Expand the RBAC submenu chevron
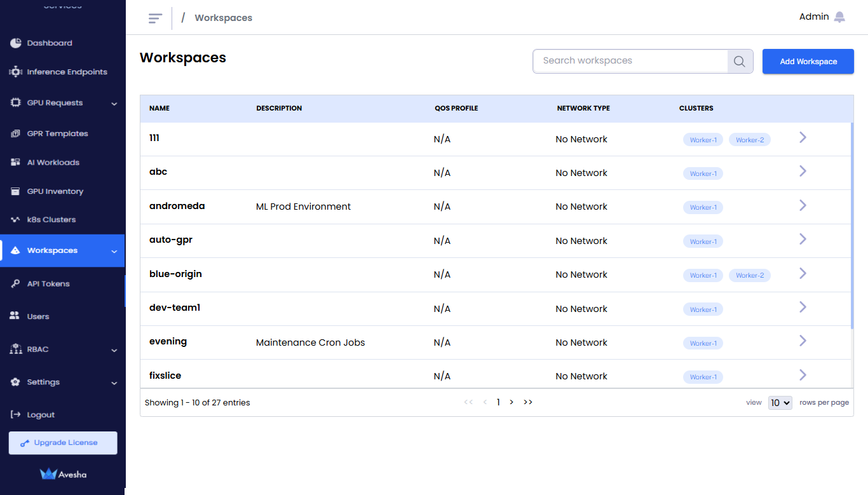The image size is (868, 495). tap(114, 350)
